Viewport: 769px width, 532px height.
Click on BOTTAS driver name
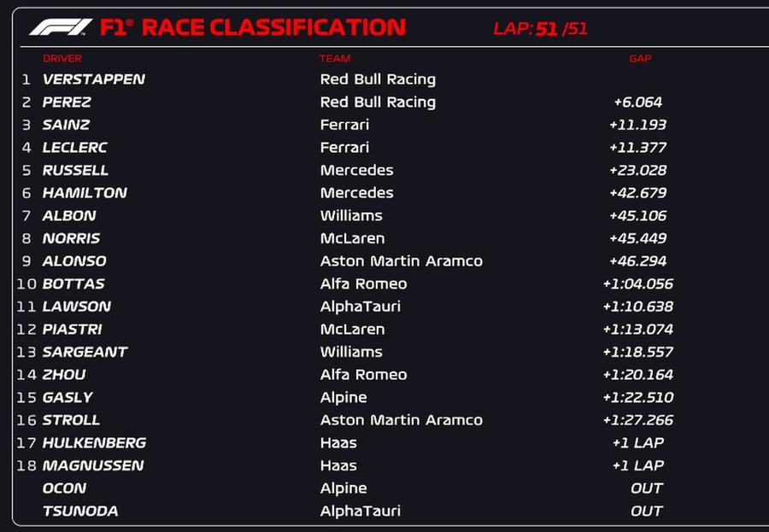(73, 284)
